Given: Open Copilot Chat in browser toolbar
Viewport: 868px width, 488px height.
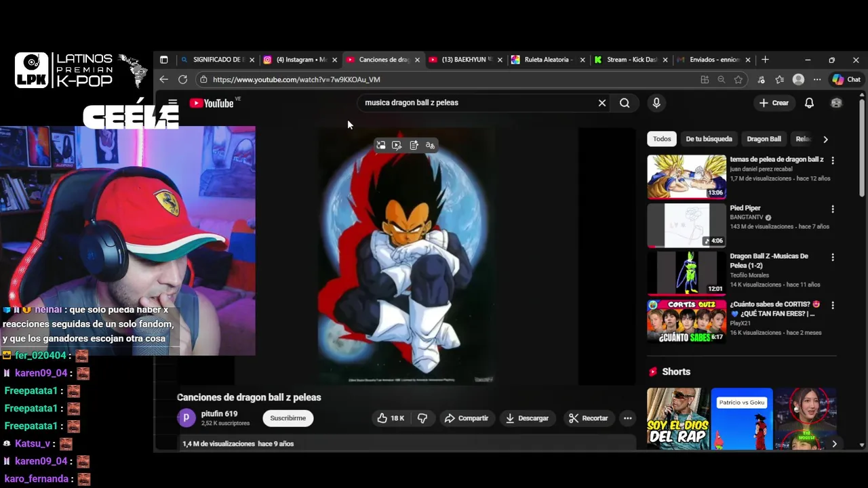Looking at the screenshot, I should (x=846, y=79).
